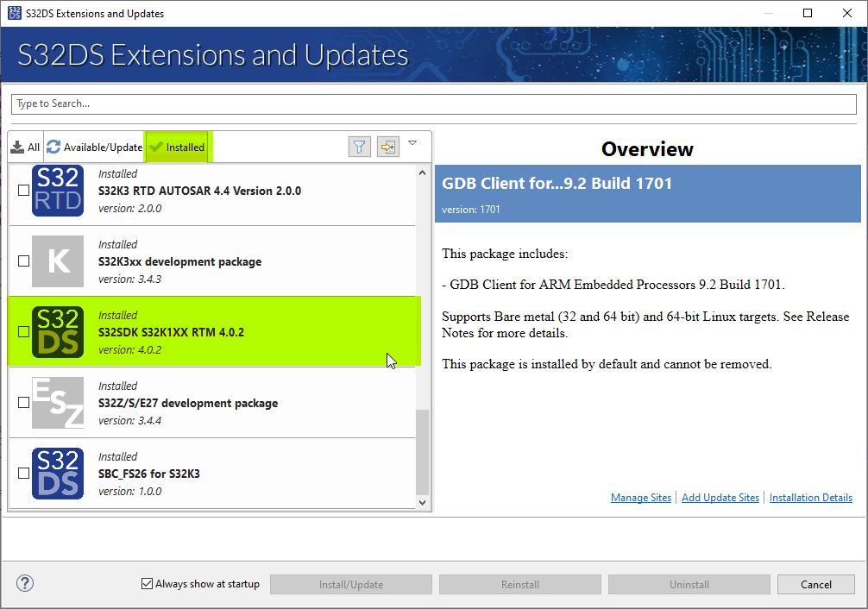Click the download icon on the All tab

click(15, 147)
